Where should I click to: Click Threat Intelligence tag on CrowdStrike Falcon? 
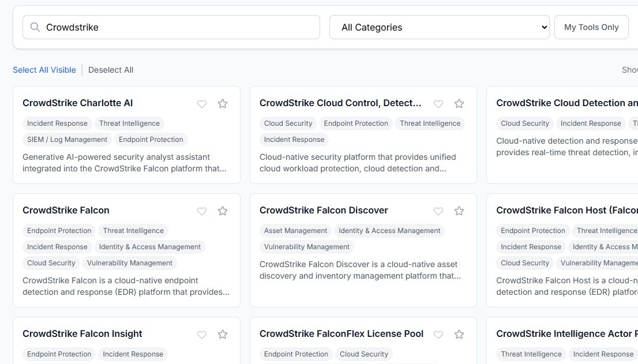point(133,231)
